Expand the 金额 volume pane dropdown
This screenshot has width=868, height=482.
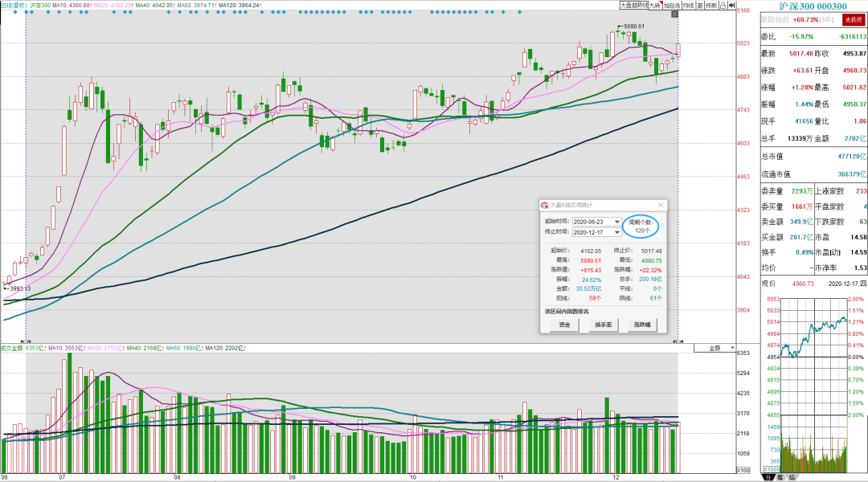[714, 348]
